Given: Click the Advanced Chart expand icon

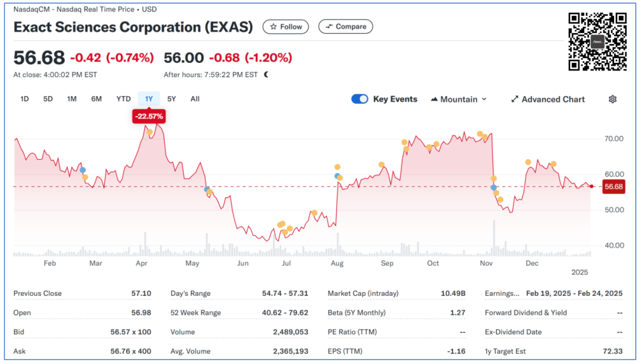Looking at the screenshot, I should pos(515,99).
